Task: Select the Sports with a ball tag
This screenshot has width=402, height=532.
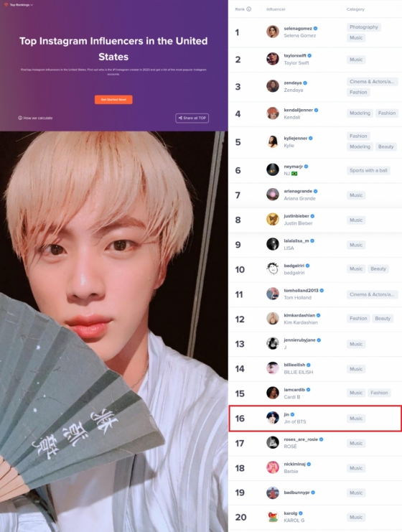Action: click(368, 170)
